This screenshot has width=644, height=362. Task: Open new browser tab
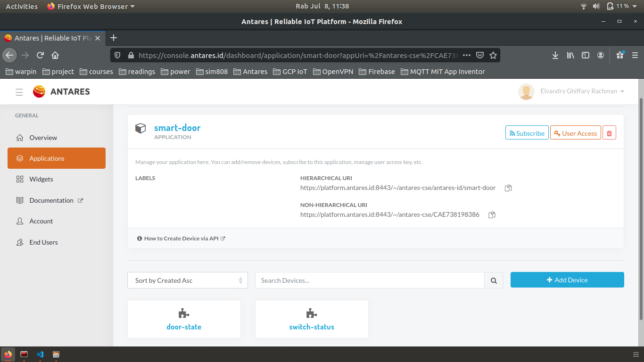tap(113, 38)
